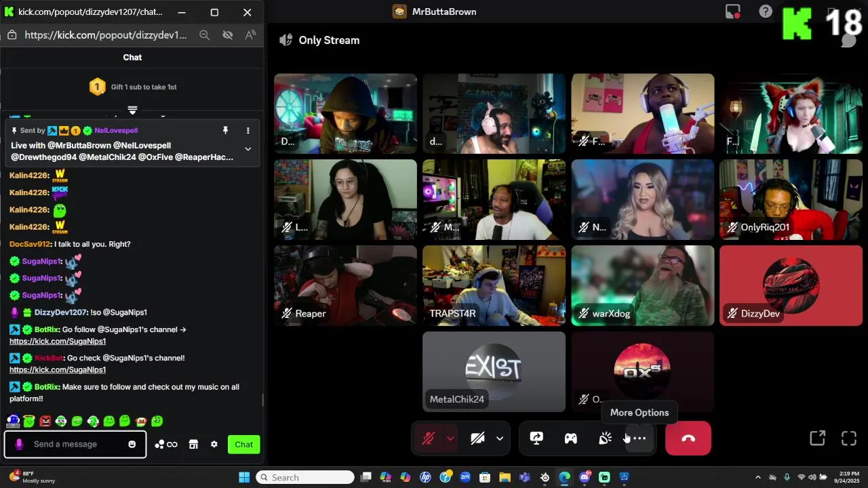Select the DizzyDev avatar tile
This screenshot has height=488, width=868.
[x=791, y=285]
